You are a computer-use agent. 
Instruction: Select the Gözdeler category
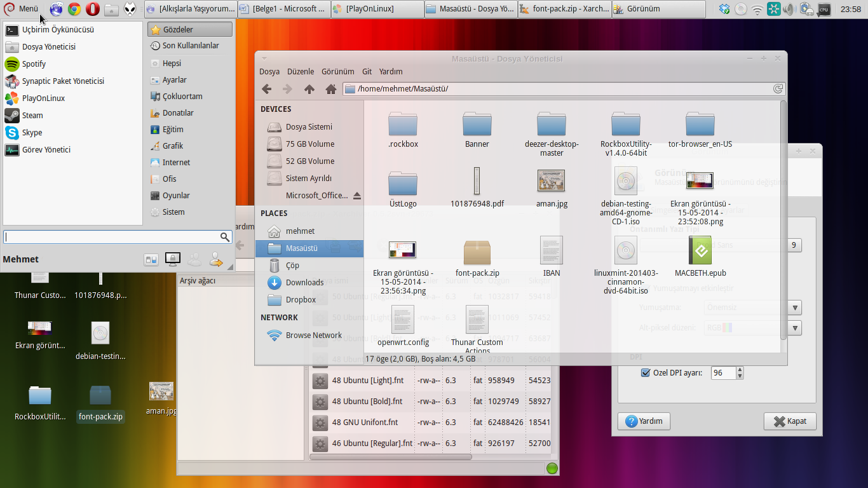tap(190, 30)
